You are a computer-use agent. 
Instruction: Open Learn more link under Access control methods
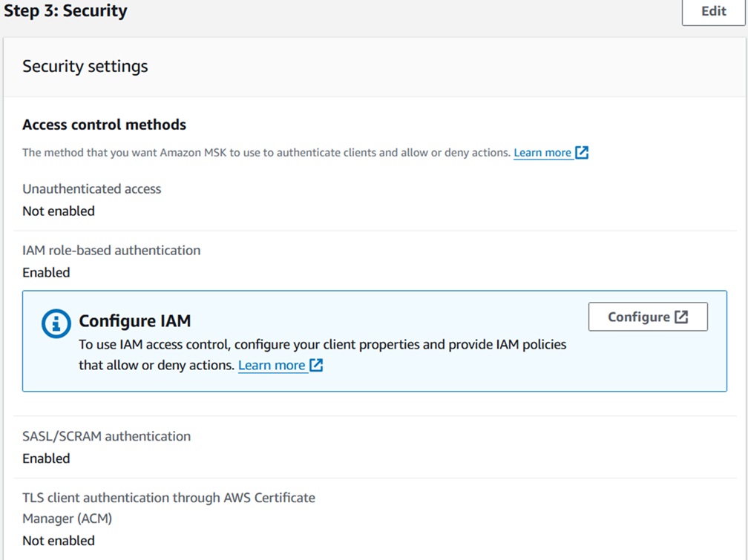tap(542, 153)
